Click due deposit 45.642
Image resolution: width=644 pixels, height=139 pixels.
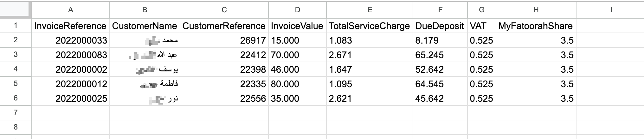tap(440, 98)
